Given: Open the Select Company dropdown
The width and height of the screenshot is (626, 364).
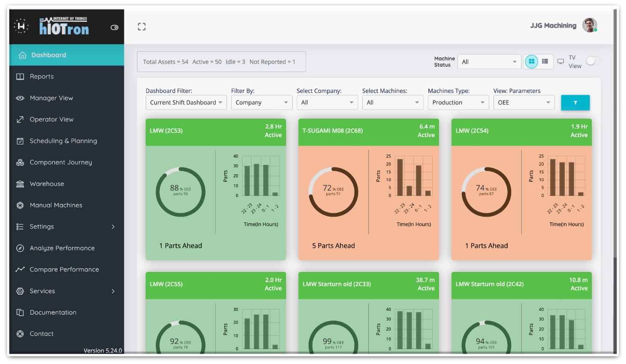Looking at the screenshot, I should pyautogui.click(x=327, y=102).
